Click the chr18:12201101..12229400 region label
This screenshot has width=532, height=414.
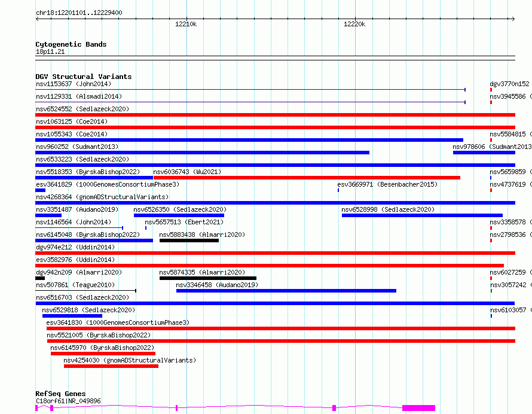[79, 13]
